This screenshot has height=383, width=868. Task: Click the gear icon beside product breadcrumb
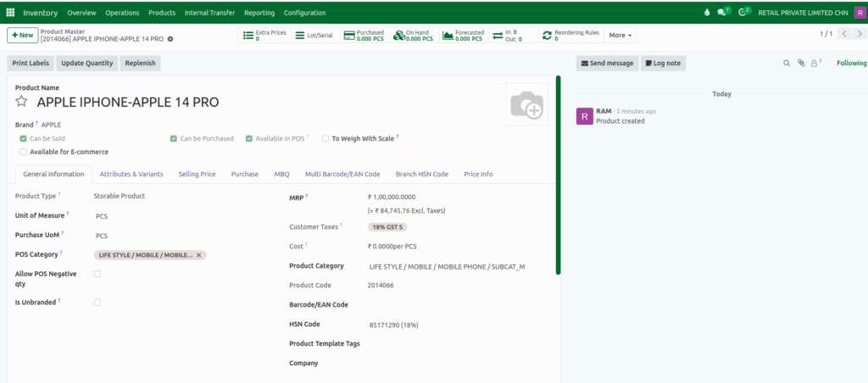point(170,39)
